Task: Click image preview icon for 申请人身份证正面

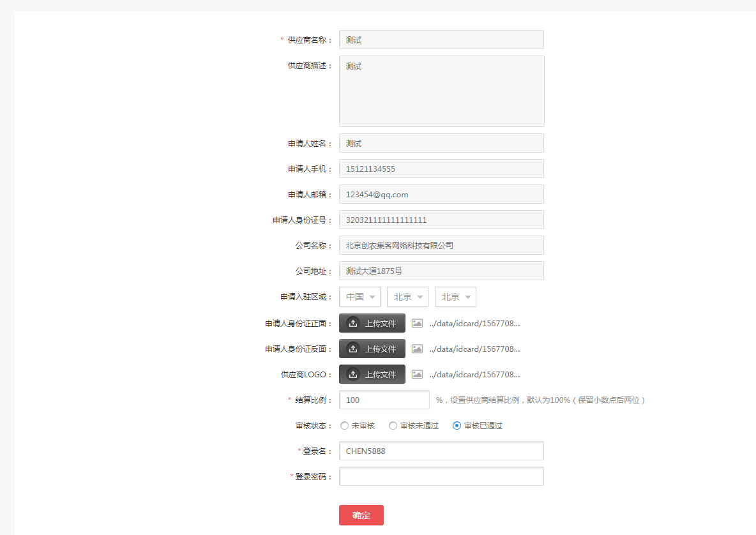Action: [x=417, y=324]
